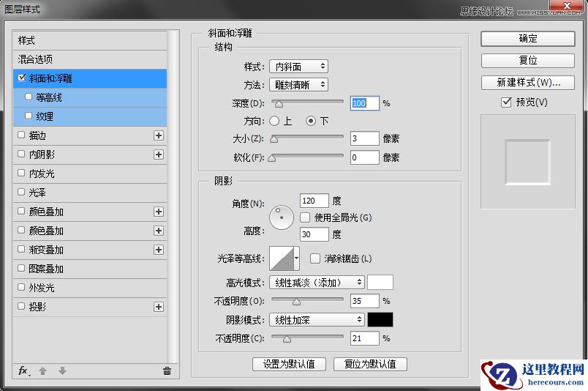Toggle the 使用全局光 checkbox
The height and width of the screenshot is (391, 588).
coord(305,217)
